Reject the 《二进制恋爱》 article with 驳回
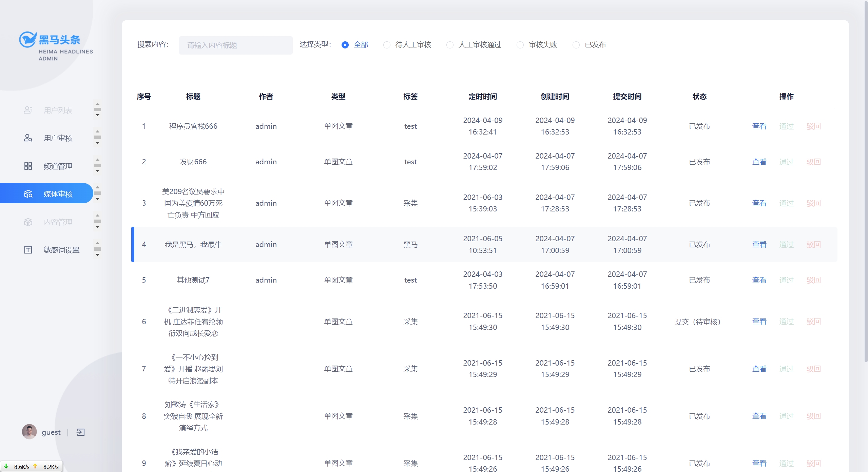868x472 pixels. [813, 321]
